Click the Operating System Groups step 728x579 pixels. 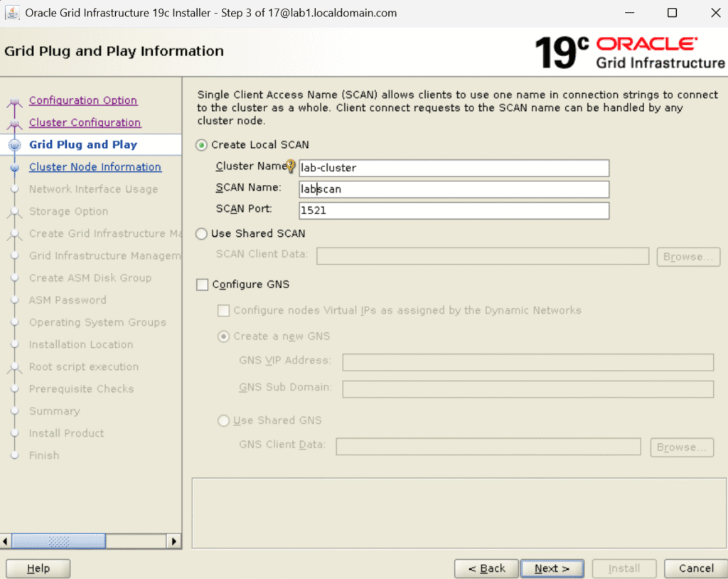click(x=97, y=322)
